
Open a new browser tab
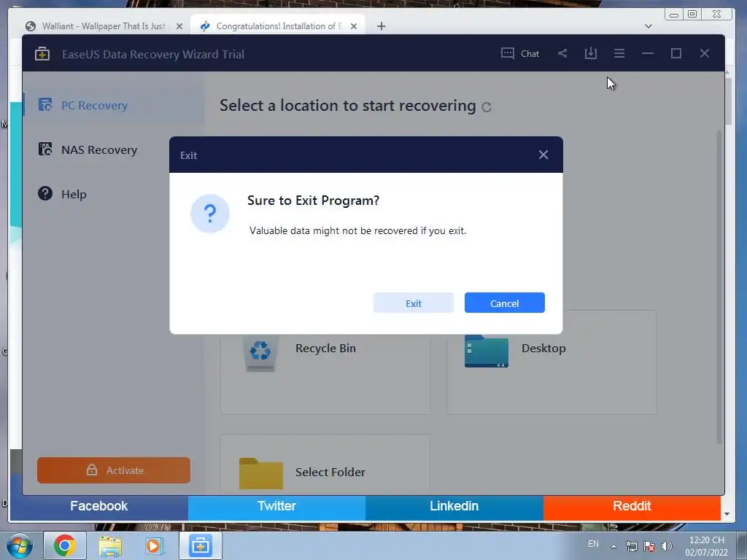[381, 26]
